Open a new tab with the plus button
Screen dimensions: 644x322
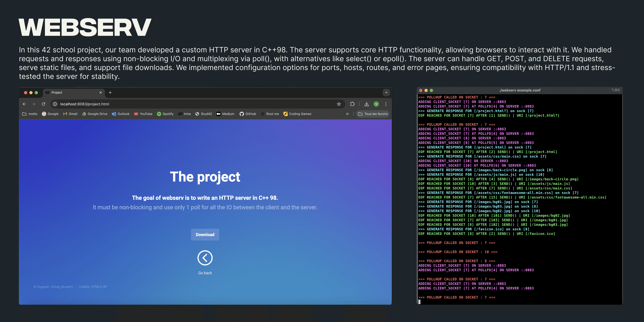click(x=110, y=93)
